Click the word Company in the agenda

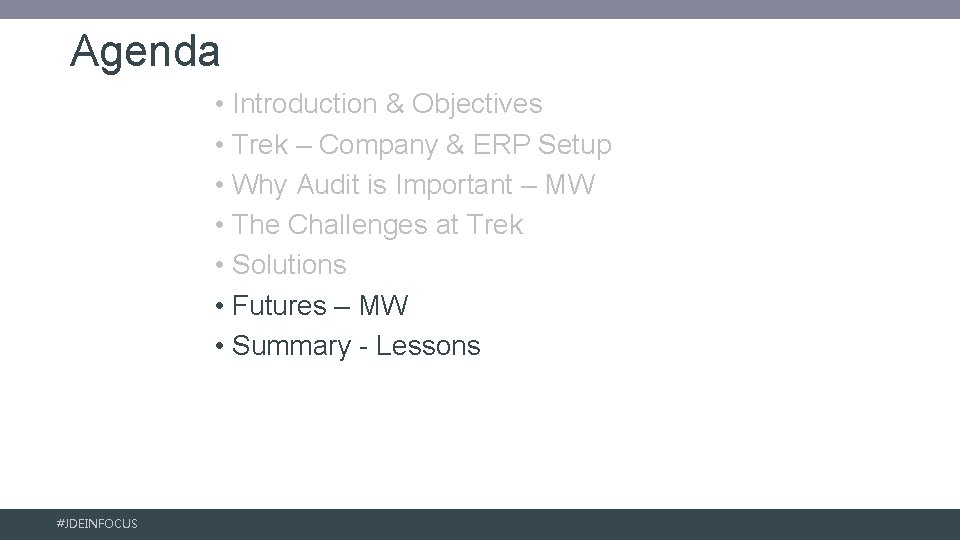point(379,145)
